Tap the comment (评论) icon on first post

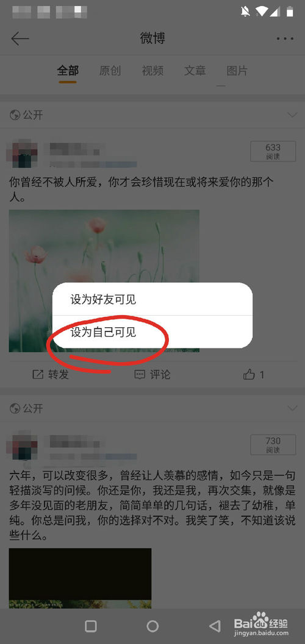point(140,375)
